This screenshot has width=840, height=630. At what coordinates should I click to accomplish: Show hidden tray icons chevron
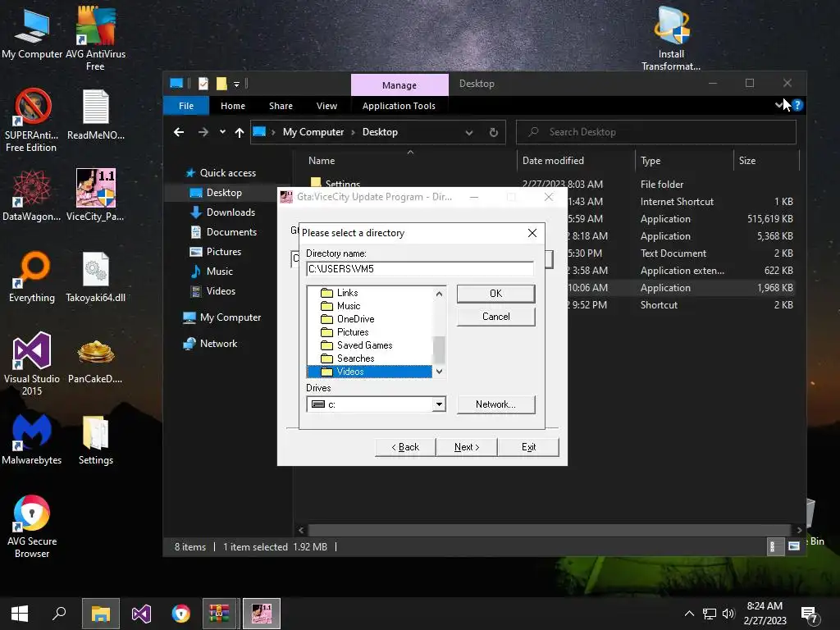pos(689,614)
